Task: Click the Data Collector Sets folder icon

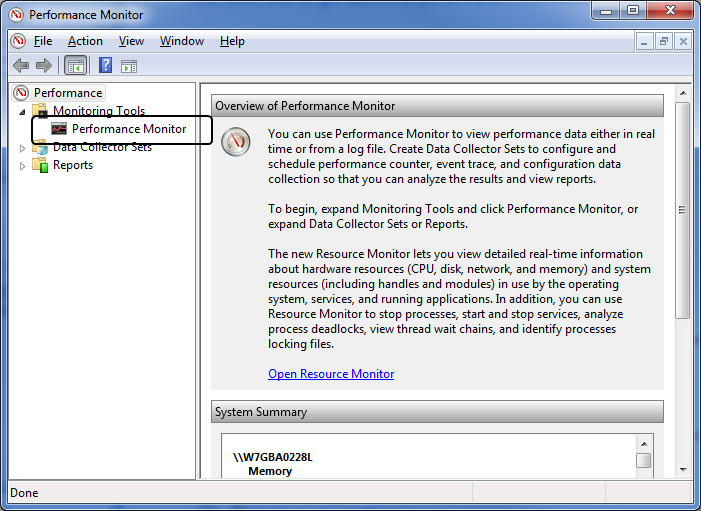Action: [x=40, y=147]
